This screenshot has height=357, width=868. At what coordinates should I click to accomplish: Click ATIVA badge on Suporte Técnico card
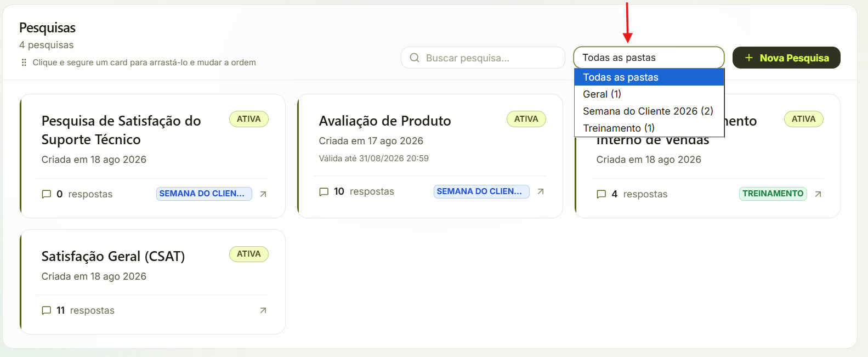click(x=249, y=119)
